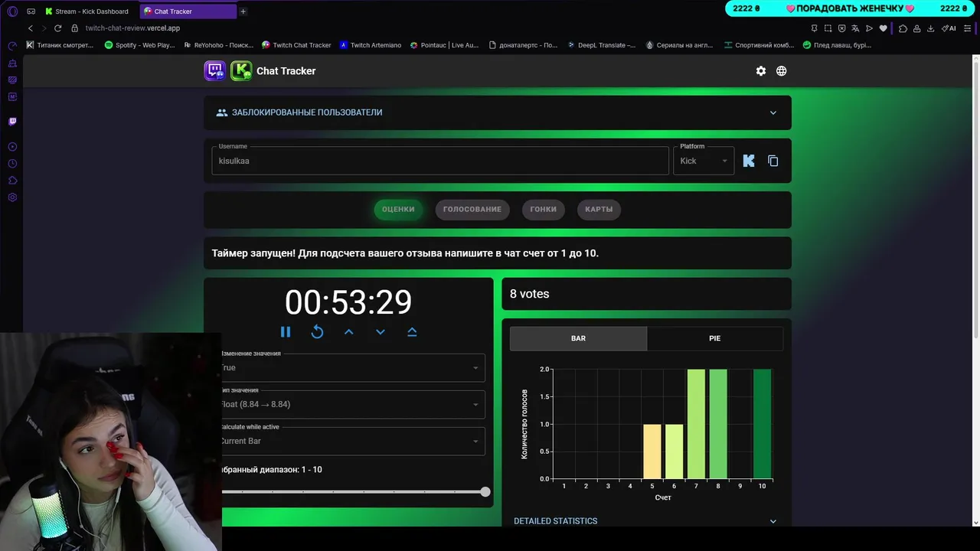980x551 pixels.
Task: Open the Chat Tracker settings gear
Action: click(x=760, y=70)
